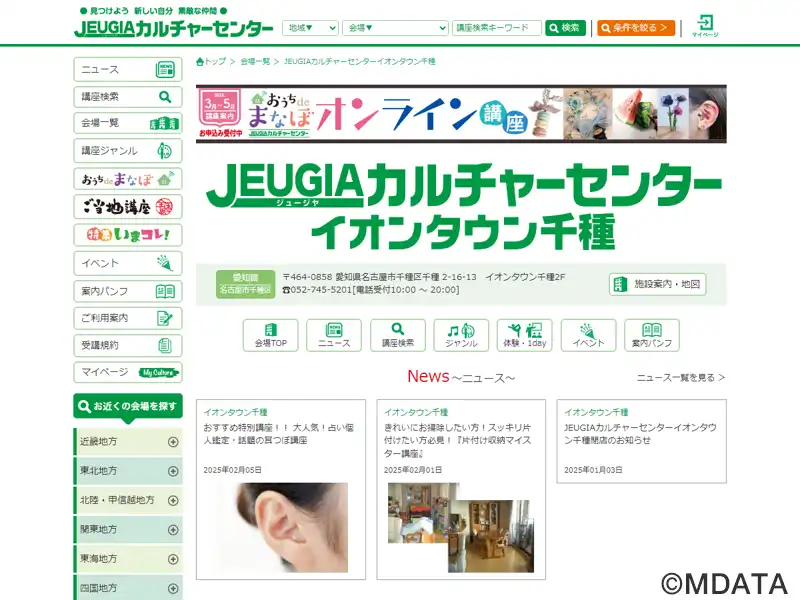Screen dimensions: 800x600
Task: Click the トップ breadcrumb home link
Action: pyautogui.click(x=211, y=62)
